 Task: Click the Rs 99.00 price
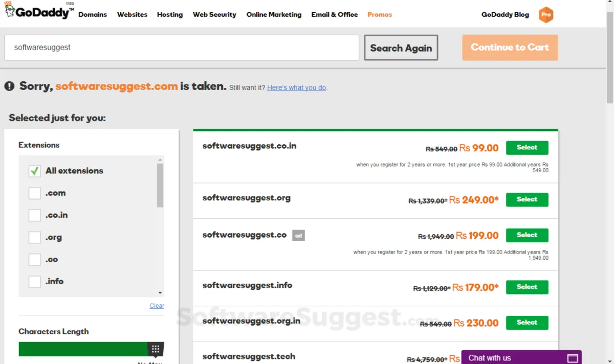point(479,148)
